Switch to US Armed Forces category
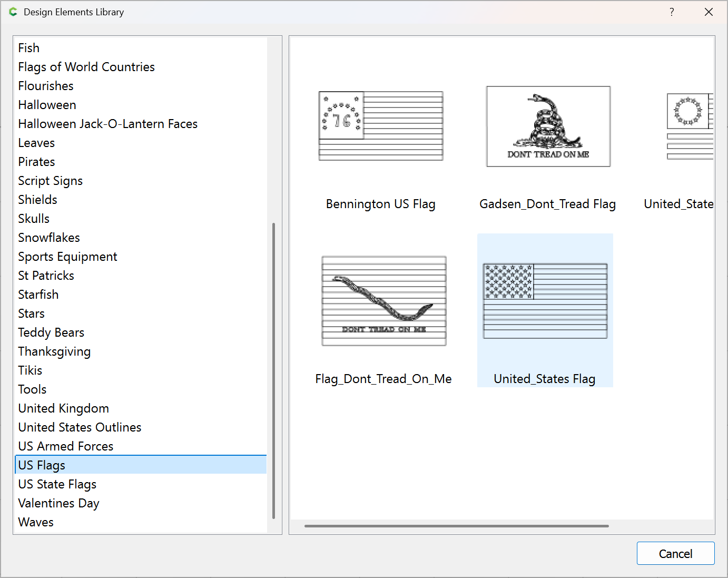 coord(66,446)
